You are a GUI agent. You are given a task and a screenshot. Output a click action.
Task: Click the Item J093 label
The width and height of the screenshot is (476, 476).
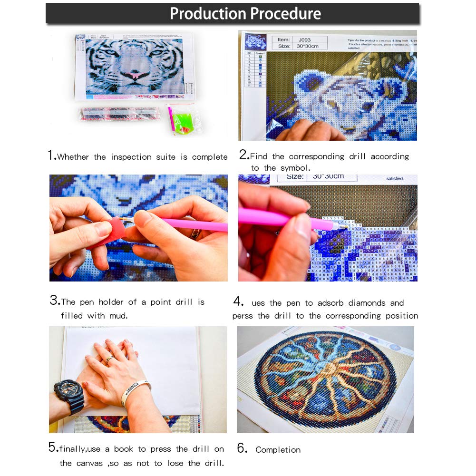pos(299,40)
